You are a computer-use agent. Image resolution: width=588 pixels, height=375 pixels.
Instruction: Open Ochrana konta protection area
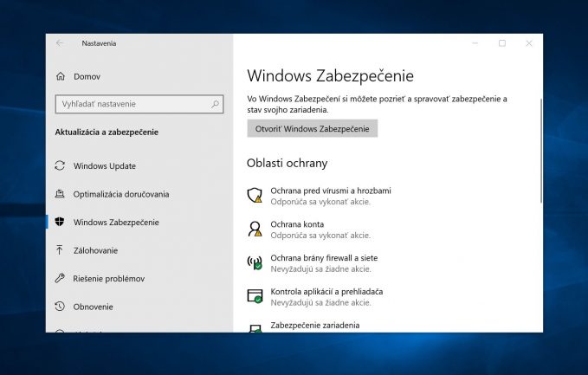[297, 224]
